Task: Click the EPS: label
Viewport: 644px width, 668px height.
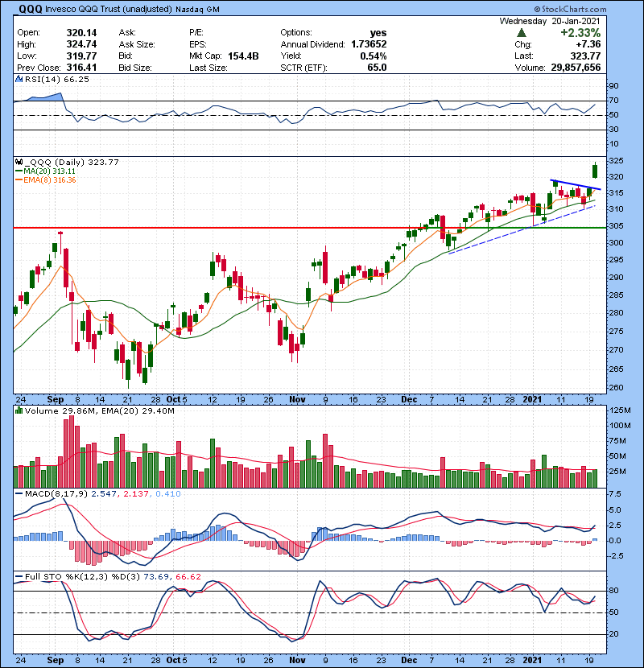Action: [x=198, y=44]
